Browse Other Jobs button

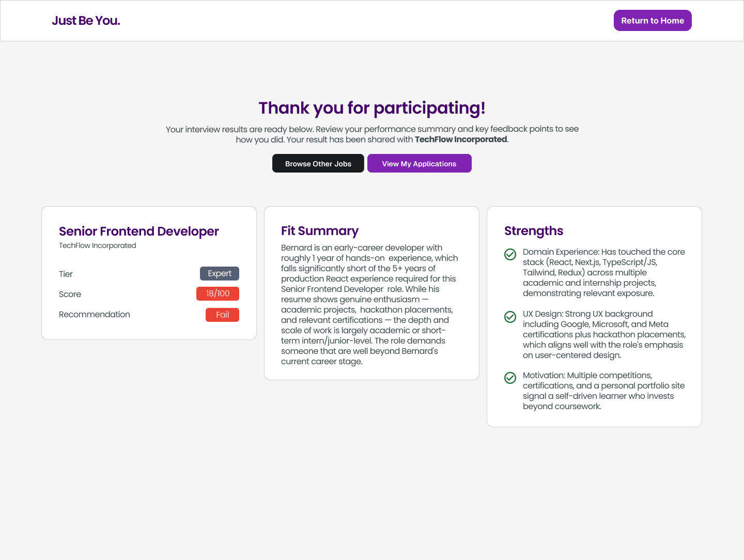coord(318,163)
